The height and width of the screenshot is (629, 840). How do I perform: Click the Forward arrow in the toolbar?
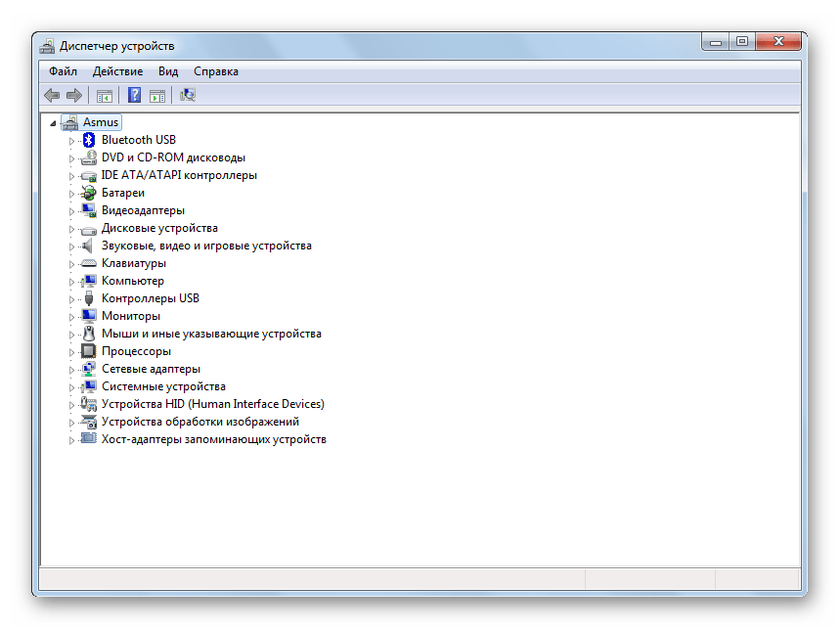click(73, 95)
